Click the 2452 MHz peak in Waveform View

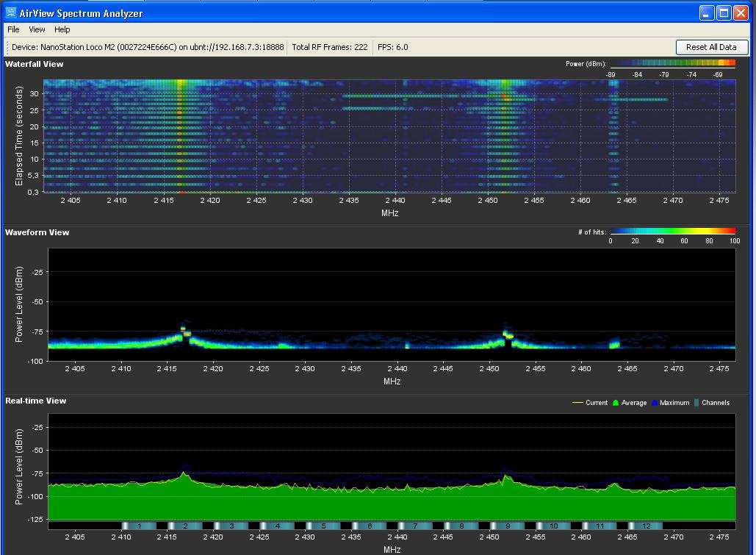[x=506, y=332]
